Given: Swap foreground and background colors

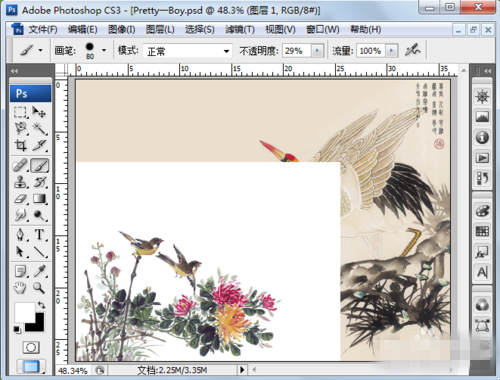Looking at the screenshot, I should tap(41, 305).
